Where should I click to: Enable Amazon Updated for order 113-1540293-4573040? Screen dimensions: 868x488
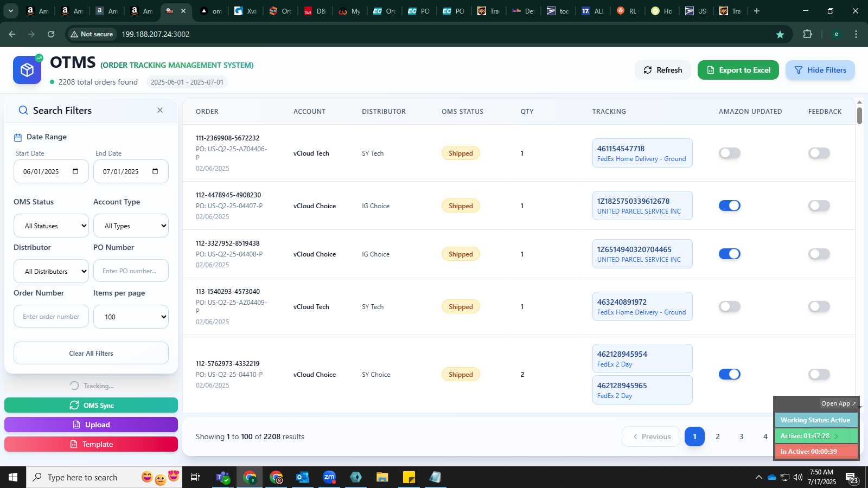pos(730,306)
